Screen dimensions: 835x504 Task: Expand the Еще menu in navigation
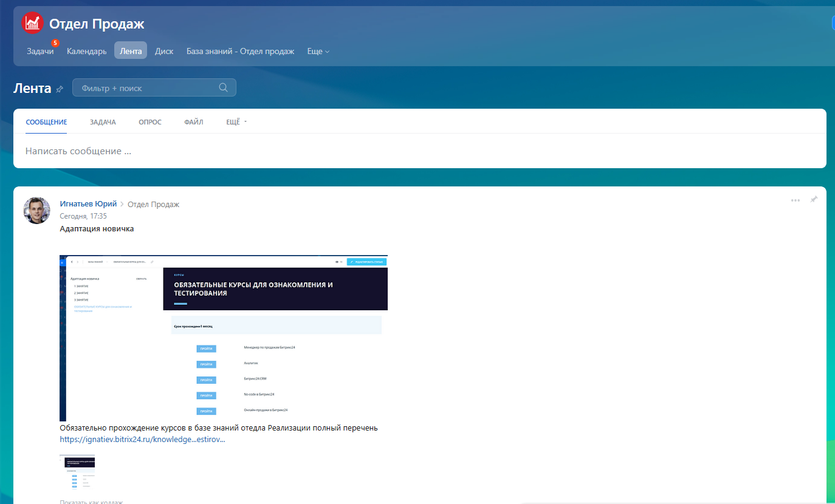coord(318,51)
